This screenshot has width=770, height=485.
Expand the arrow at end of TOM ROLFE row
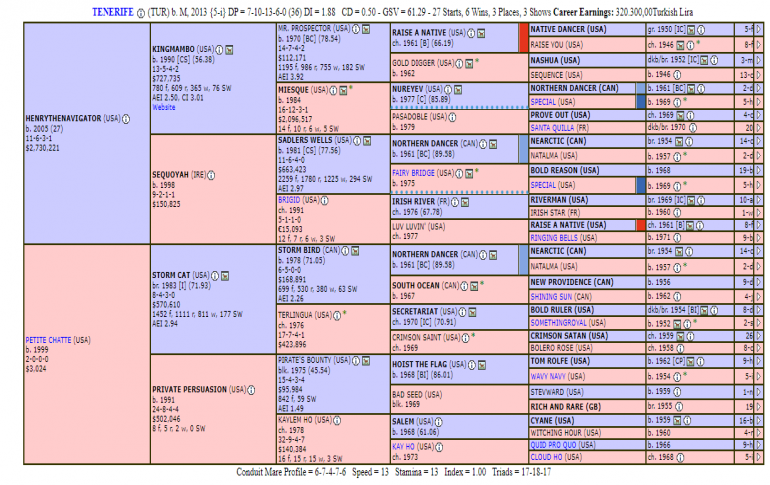pos(763,361)
